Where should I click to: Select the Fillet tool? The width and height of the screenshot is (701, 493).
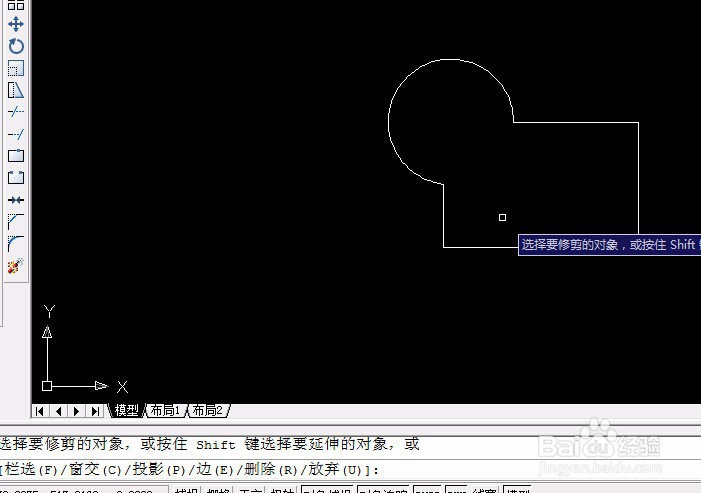(x=16, y=244)
